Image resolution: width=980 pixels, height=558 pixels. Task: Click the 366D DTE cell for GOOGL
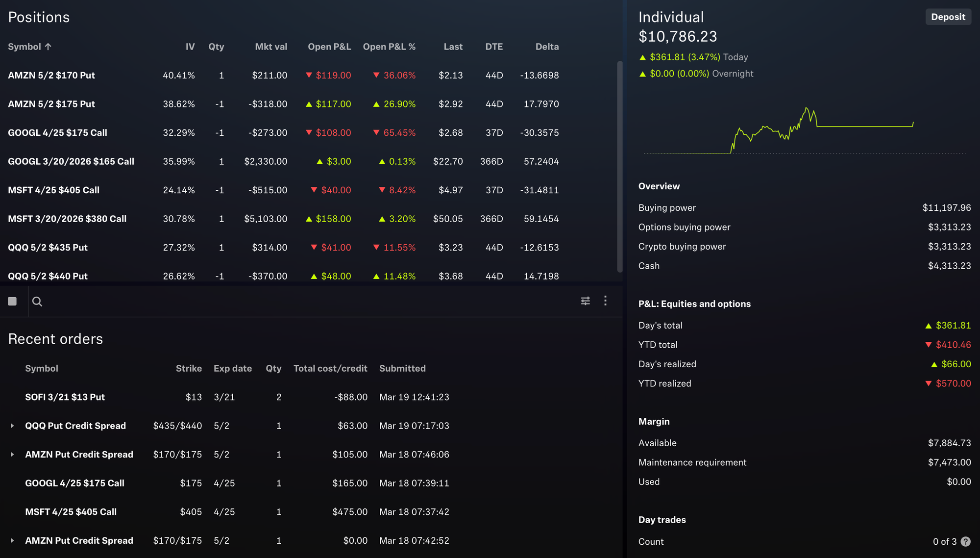[x=491, y=161]
